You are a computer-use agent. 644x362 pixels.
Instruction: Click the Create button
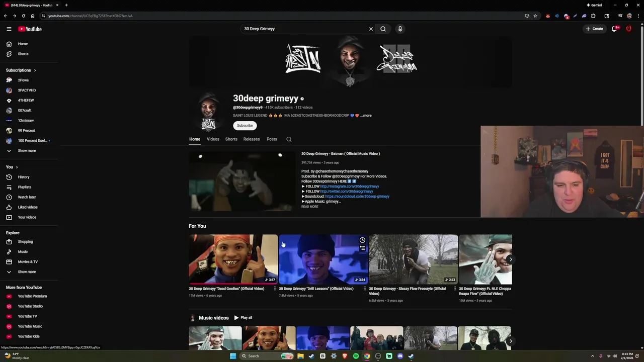(594, 29)
